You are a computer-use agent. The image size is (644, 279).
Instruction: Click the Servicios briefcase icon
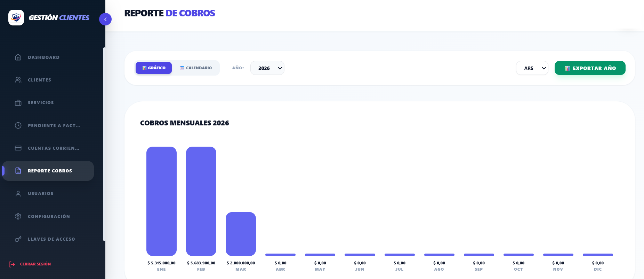tap(18, 103)
